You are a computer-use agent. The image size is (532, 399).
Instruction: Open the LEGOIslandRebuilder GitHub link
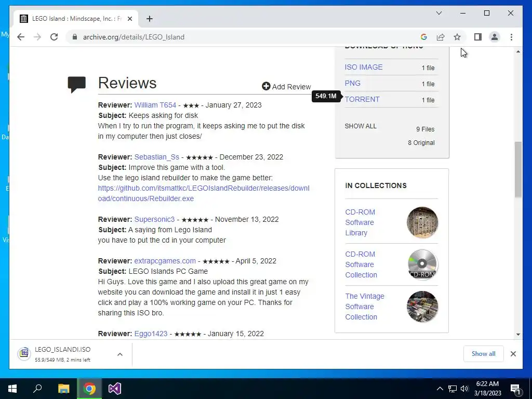point(204,193)
